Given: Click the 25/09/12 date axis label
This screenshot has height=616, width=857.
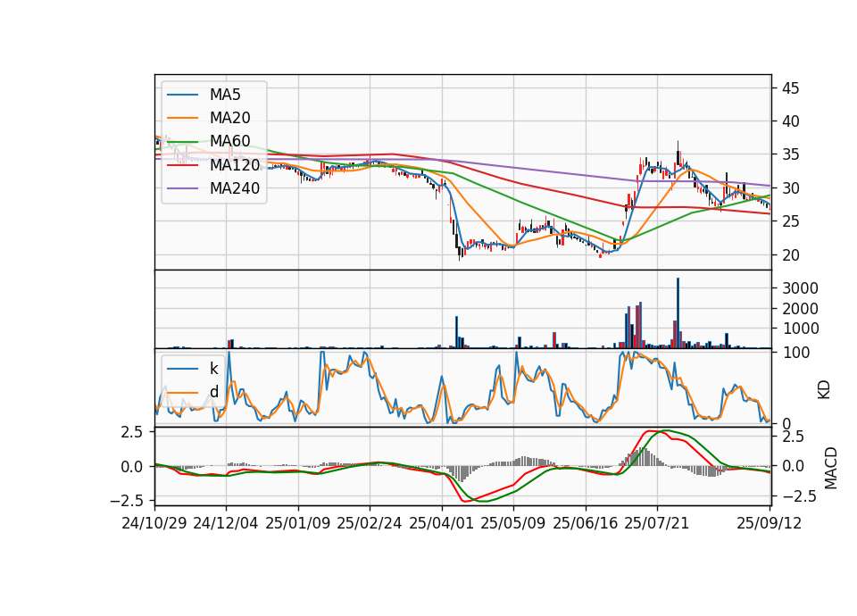Looking at the screenshot, I should coord(770,523).
